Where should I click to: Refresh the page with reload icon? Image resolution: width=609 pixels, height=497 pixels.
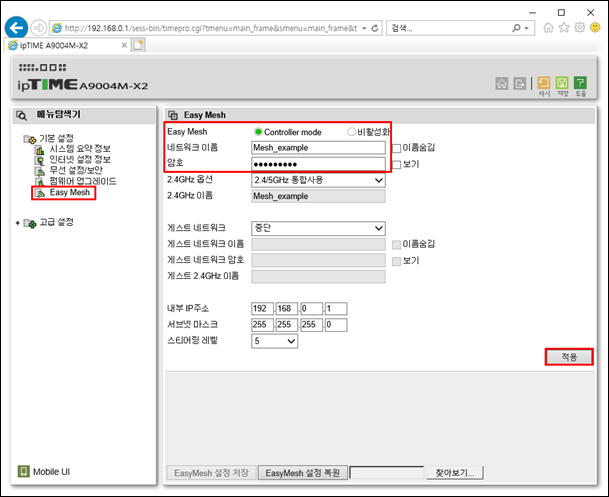pos(375,28)
